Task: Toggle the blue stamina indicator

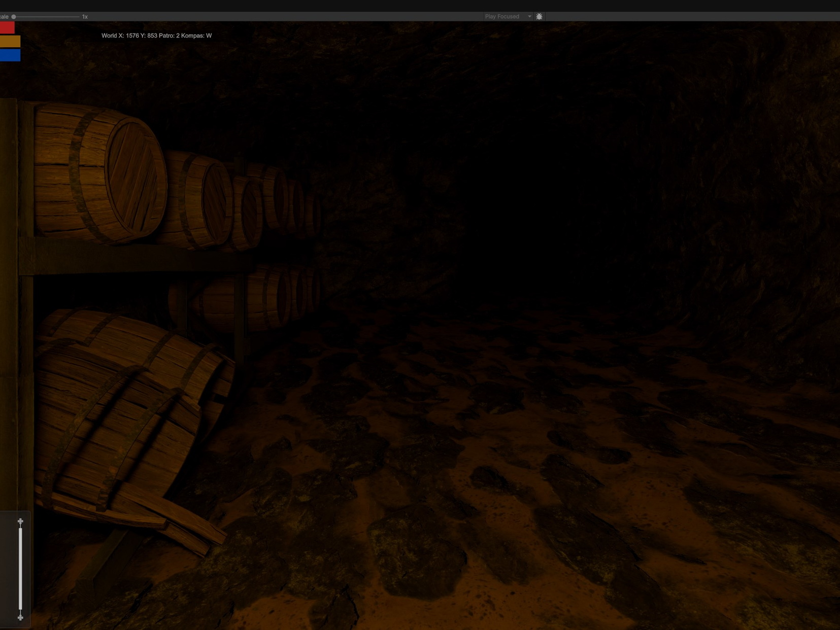Action: [x=10, y=55]
